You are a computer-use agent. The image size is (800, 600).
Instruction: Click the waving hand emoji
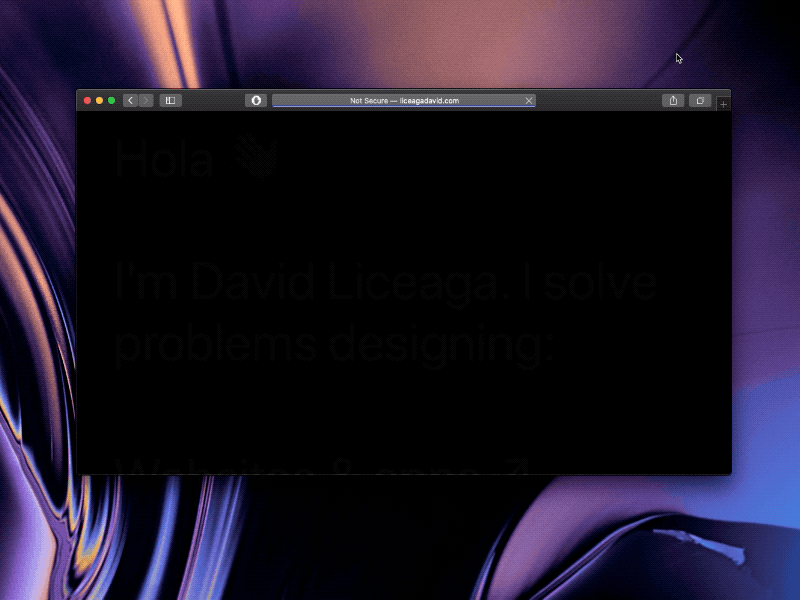257,156
